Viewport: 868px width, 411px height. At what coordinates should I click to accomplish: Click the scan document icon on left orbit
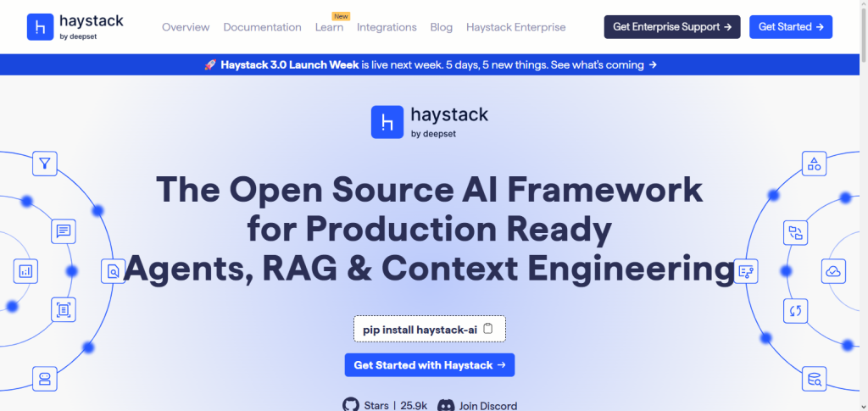(63, 310)
